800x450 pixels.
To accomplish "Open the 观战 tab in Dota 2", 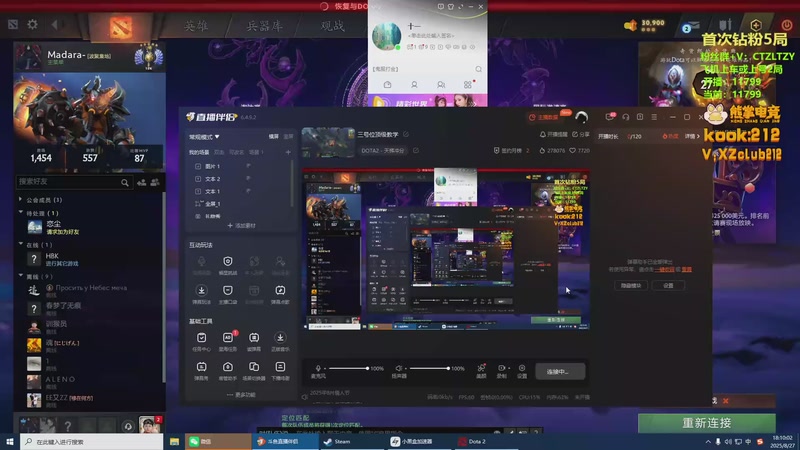I will click(x=333, y=26).
